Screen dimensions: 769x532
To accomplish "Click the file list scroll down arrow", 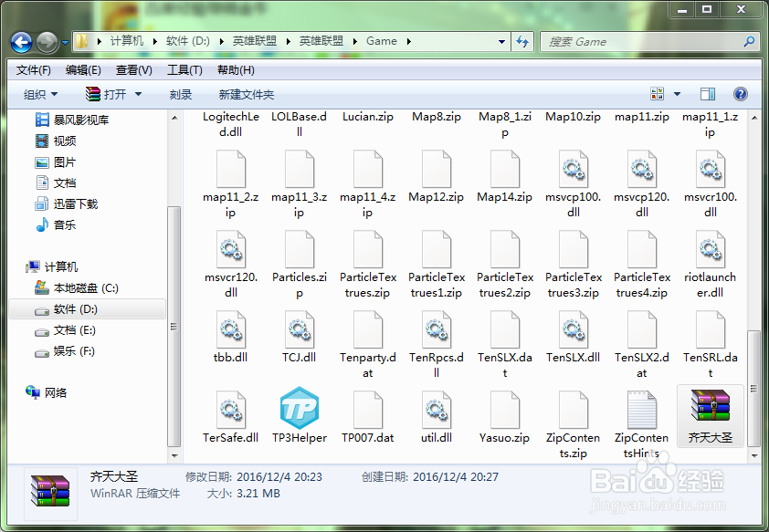I will click(x=754, y=455).
